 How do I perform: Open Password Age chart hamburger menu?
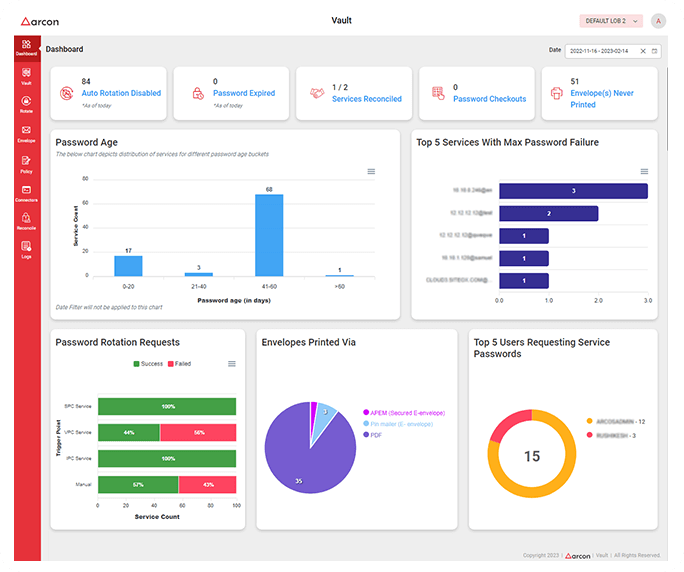click(371, 172)
